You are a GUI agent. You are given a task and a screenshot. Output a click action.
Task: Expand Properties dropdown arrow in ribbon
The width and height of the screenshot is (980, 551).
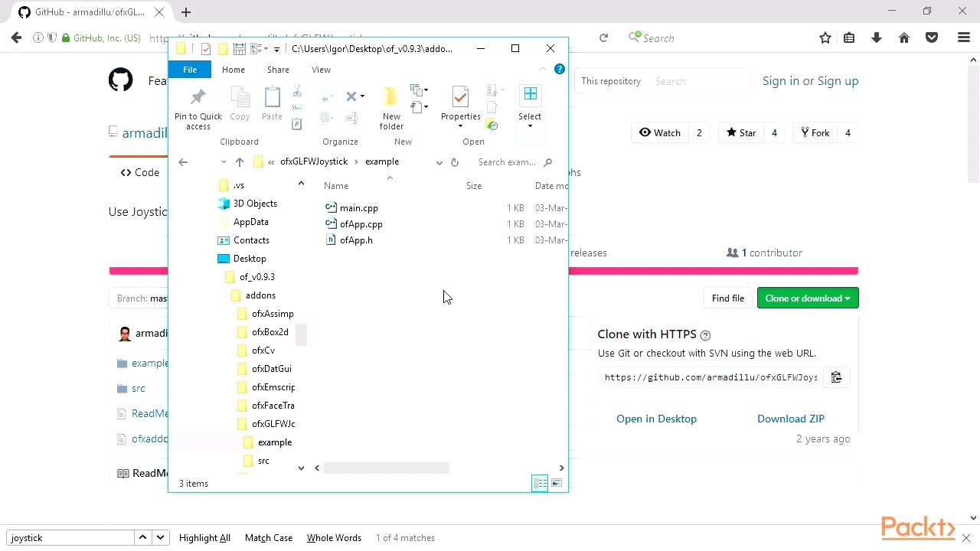[x=460, y=127]
